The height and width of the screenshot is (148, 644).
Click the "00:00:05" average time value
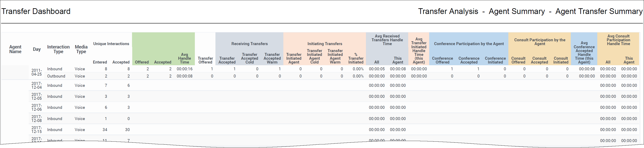[377, 69]
